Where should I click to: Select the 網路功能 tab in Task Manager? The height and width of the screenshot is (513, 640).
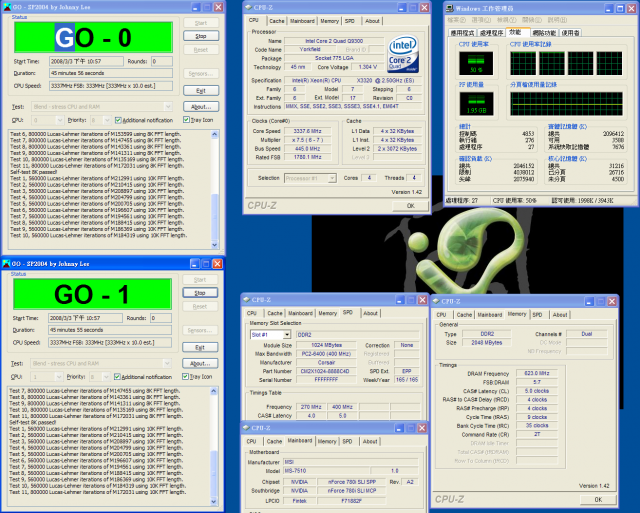[544, 33]
